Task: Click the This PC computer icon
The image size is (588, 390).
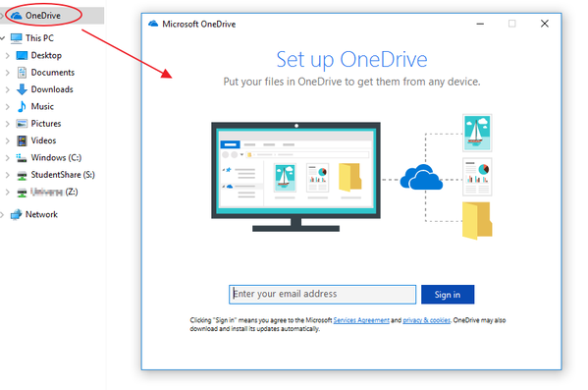Action: (16, 38)
